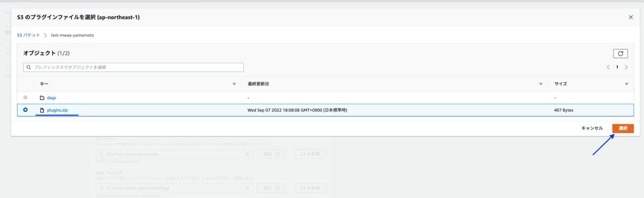
Task: Click the plugins.zip file name
Action: point(57,110)
